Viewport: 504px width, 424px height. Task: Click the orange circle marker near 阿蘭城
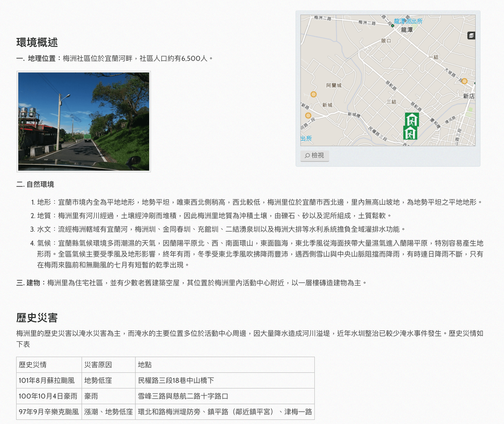point(314,94)
